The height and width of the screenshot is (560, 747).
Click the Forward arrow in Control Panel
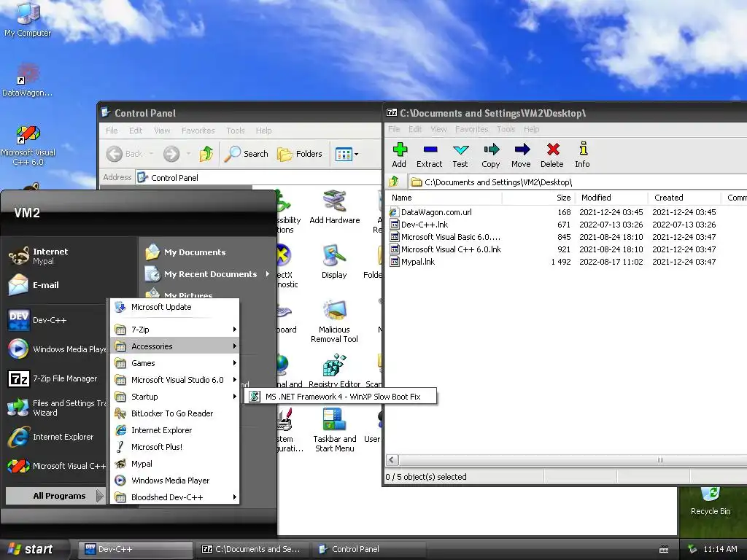(171, 154)
